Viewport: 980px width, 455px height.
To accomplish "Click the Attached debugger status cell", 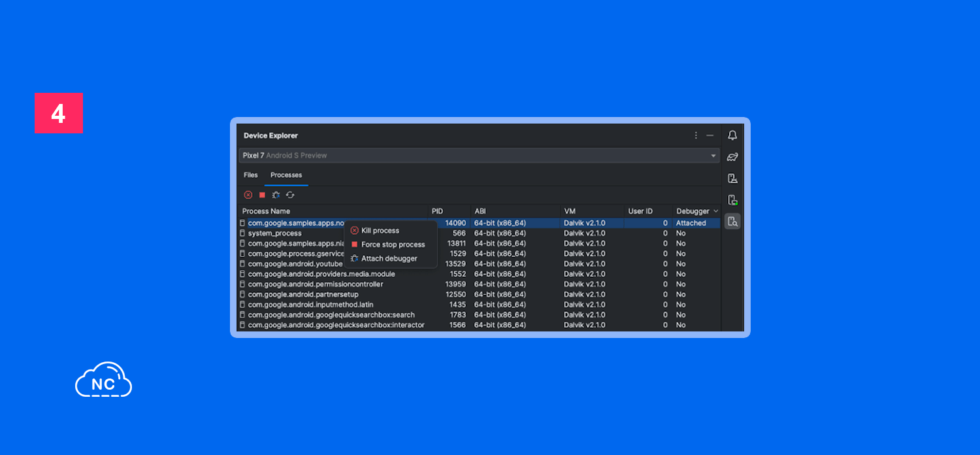I will pos(691,223).
